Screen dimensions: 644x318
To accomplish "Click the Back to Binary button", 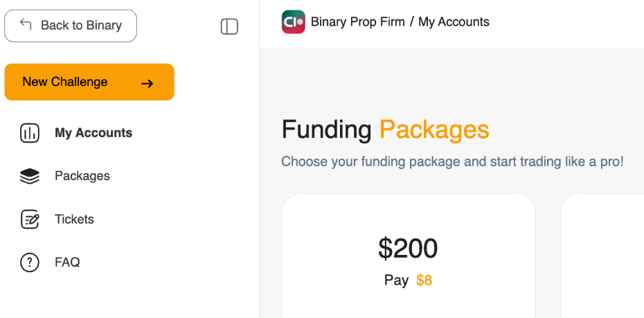I will tap(71, 26).
